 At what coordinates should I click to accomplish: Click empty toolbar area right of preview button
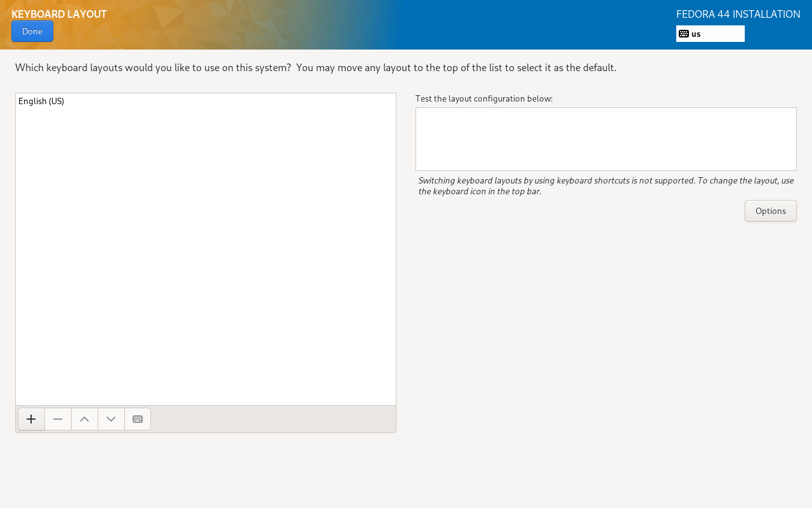(x=273, y=419)
